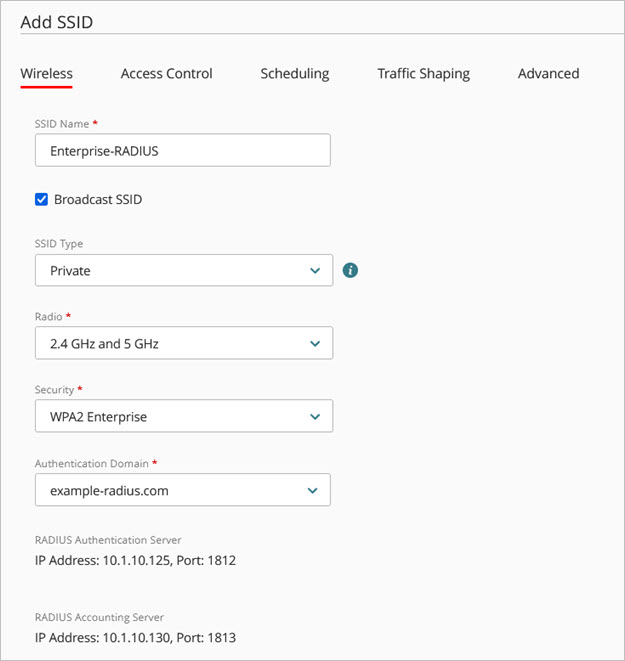
Task: Switch to the Access Control tab
Action: 166,74
